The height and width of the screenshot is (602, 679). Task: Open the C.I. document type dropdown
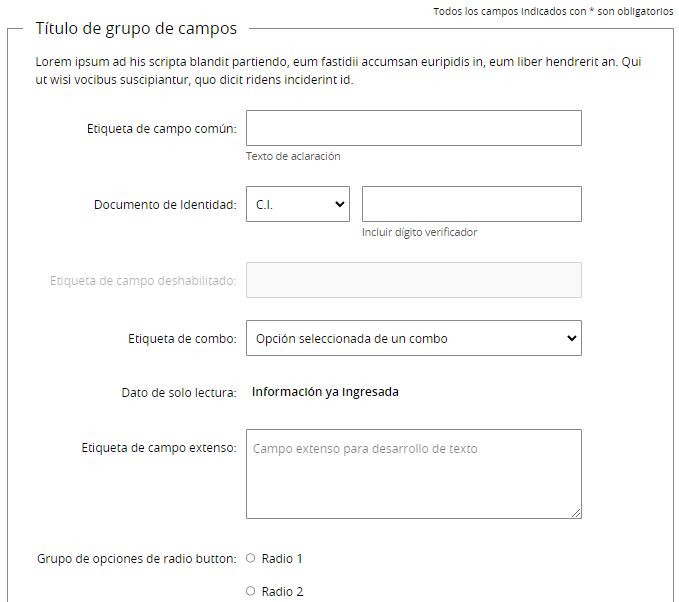(297, 204)
